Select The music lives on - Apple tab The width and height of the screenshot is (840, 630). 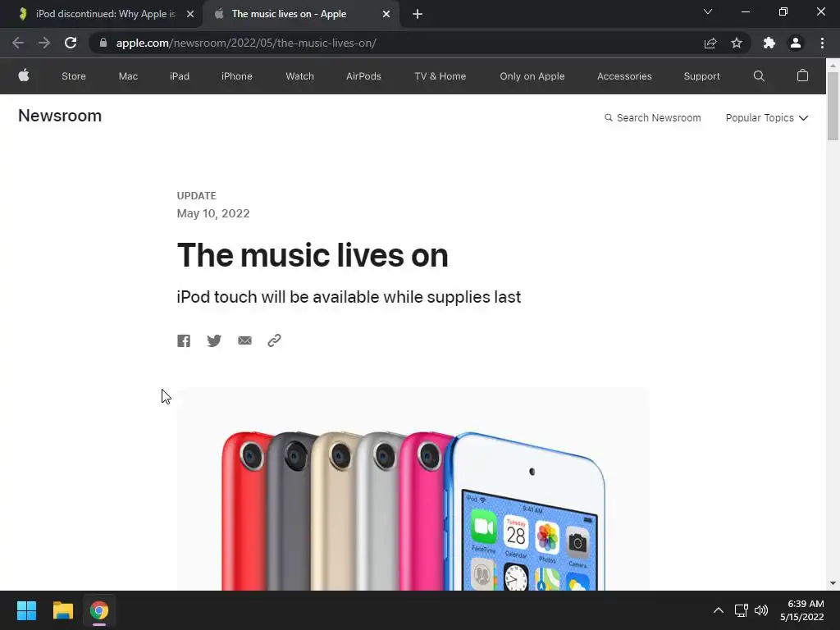point(302,14)
